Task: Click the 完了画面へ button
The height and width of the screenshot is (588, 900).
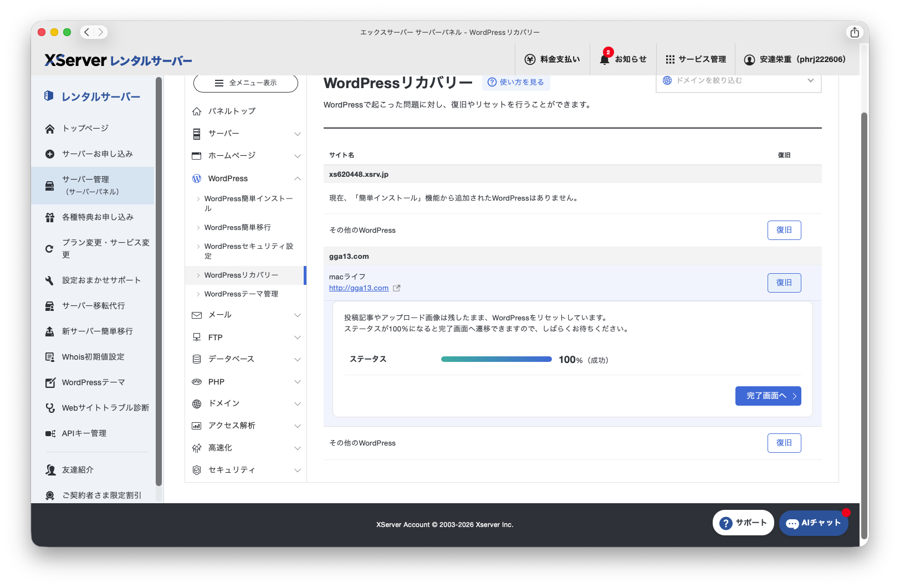Action: point(768,396)
